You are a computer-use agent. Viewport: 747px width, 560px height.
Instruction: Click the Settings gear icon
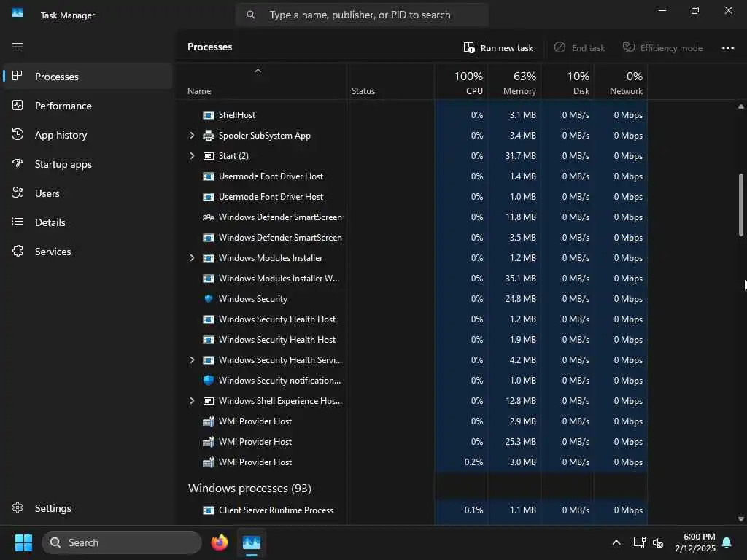pyautogui.click(x=18, y=507)
